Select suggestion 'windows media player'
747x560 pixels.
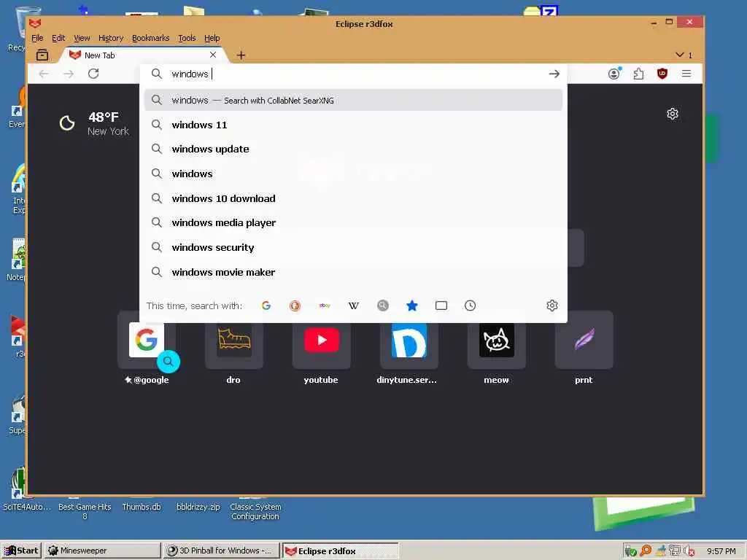click(x=353, y=223)
